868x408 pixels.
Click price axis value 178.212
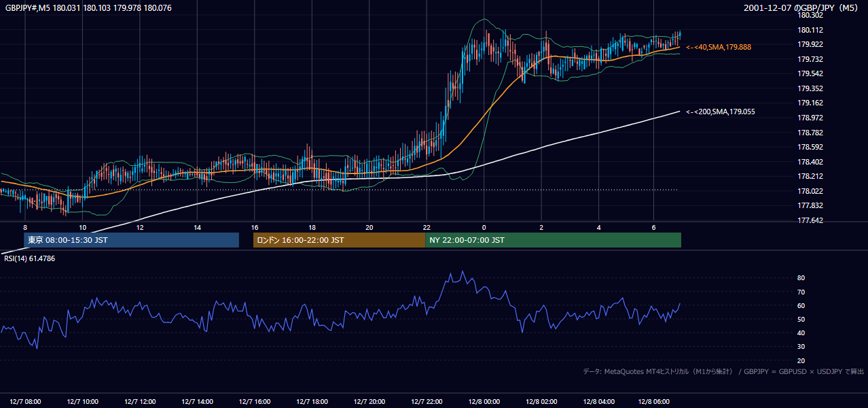810,176
